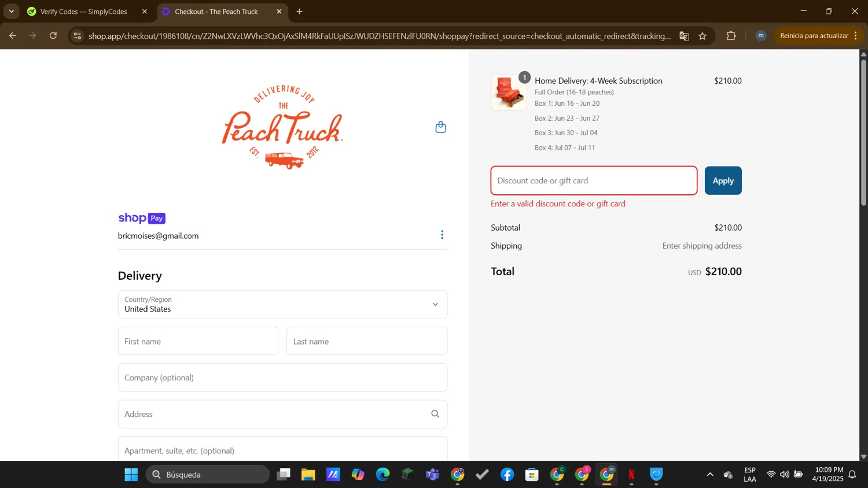868x488 pixels.
Task: View site information icon in address bar
Action: point(78,36)
